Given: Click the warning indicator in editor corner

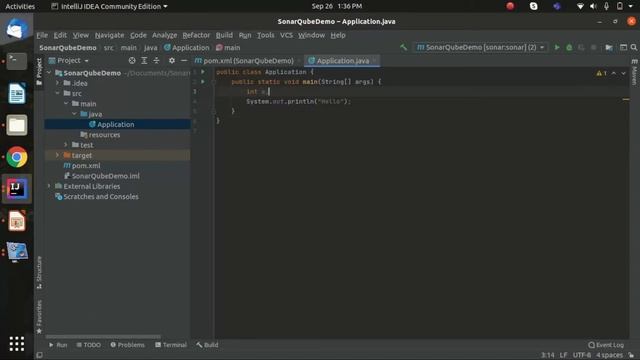Looking at the screenshot, I should (x=601, y=73).
